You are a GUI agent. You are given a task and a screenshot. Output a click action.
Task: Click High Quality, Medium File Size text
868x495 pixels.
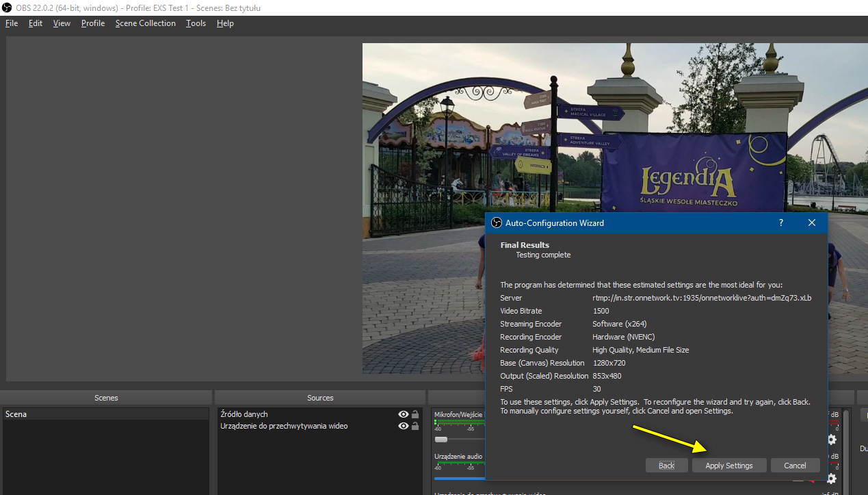pyautogui.click(x=641, y=350)
